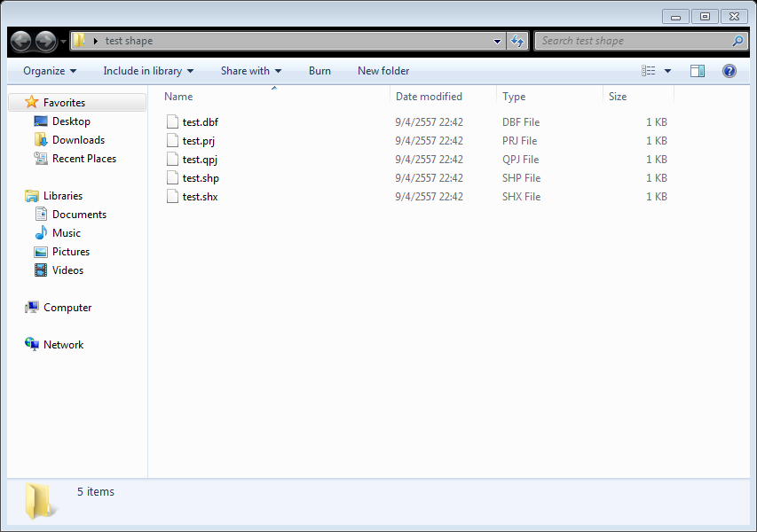Click the Downloads folder icon
The width and height of the screenshot is (757, 532).
tap(41, 139)
